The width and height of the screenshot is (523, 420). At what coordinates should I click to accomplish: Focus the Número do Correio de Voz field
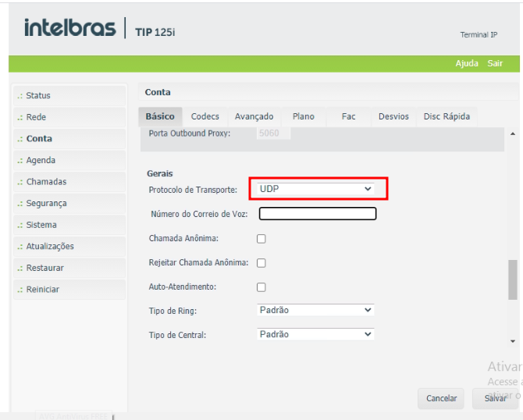[x=318, y=213]
